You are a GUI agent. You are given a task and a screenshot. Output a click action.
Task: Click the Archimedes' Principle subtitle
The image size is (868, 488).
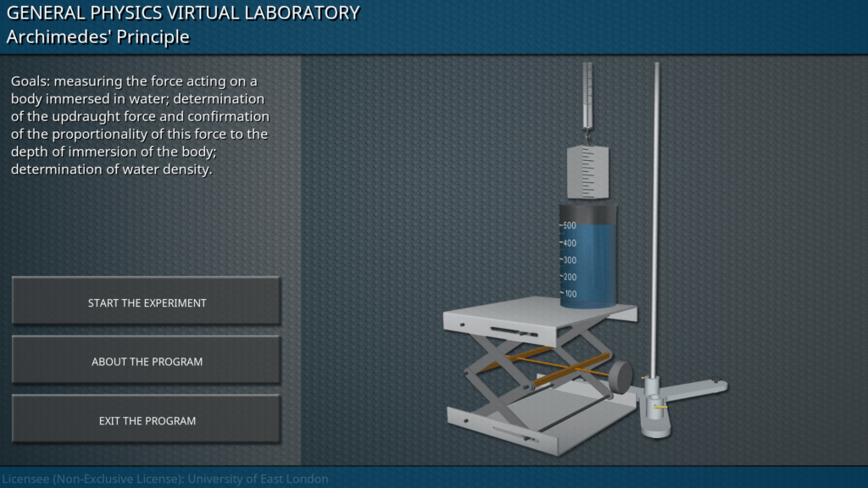point(97,36)
